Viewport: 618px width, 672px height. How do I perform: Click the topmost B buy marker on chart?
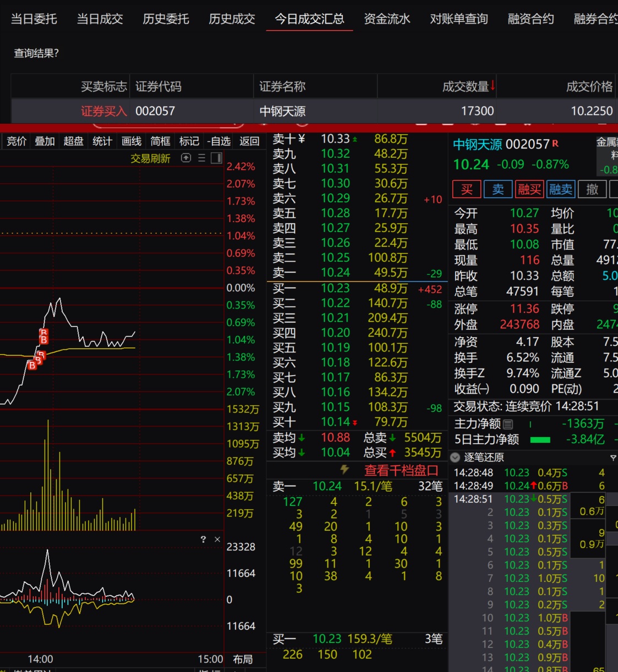pyautogui.click(x=43, y=333)
